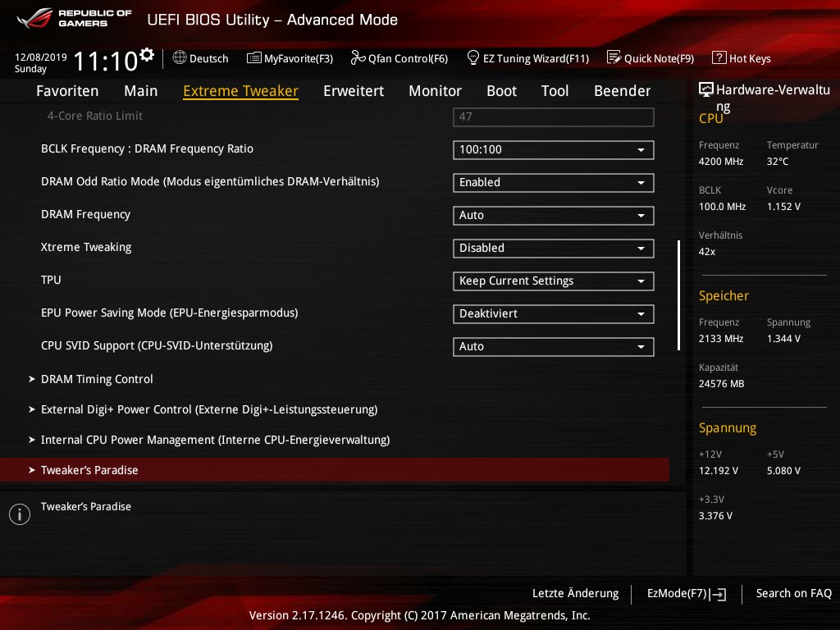Click the settings list vertical scrollbar
Viewport: 840px width, 630px height.
[678, 295]
